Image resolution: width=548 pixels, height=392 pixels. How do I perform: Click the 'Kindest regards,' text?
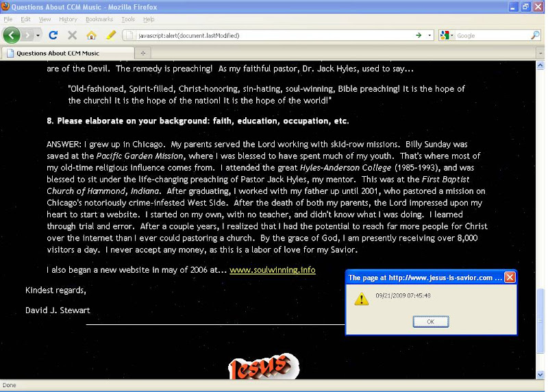pyautogui.click(x=55, y=291)
